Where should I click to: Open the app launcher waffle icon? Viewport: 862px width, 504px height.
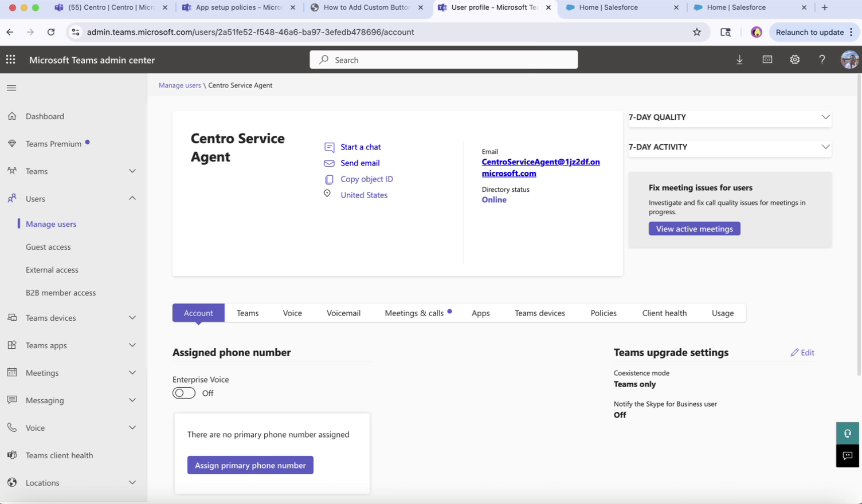11,60
